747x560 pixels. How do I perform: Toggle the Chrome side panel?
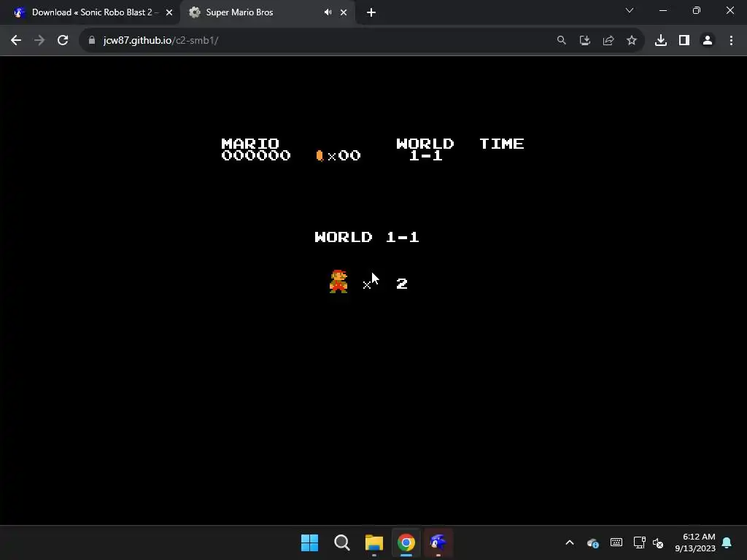[684, 41]
